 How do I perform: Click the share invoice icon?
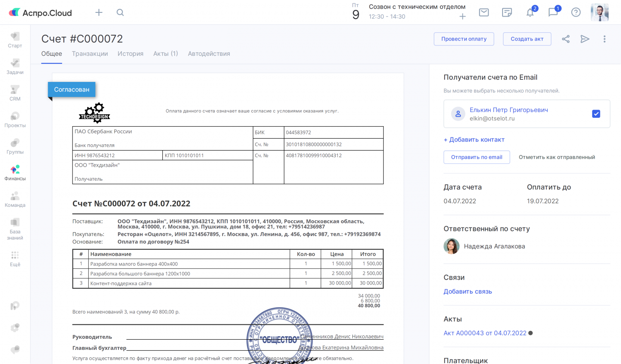click(566, 39)
